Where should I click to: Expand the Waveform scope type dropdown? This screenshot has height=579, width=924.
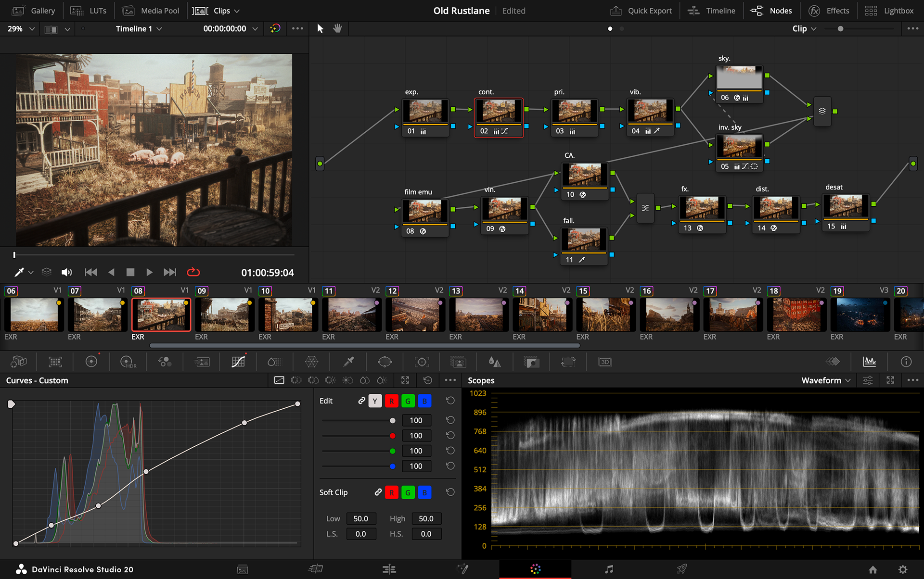coord(826,380)
